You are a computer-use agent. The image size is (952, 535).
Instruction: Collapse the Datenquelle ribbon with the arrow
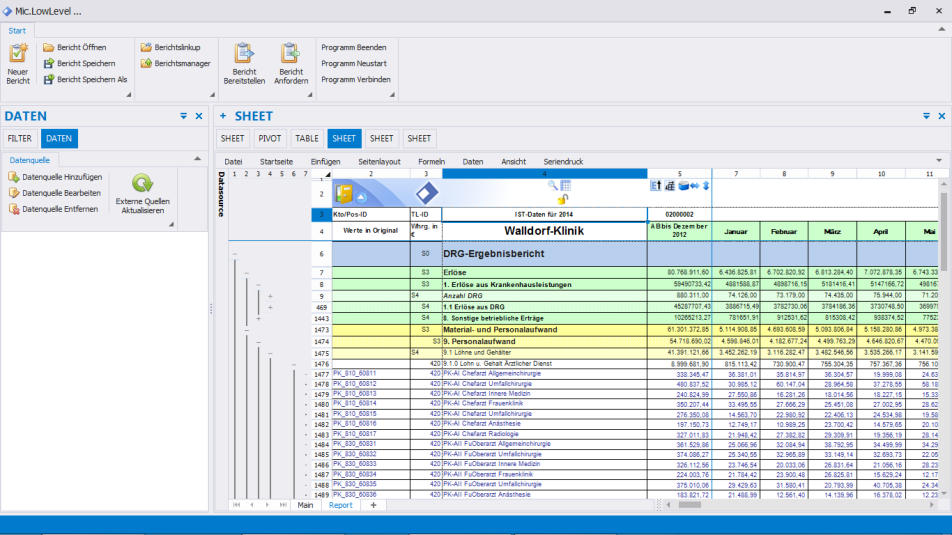(199, 160)
